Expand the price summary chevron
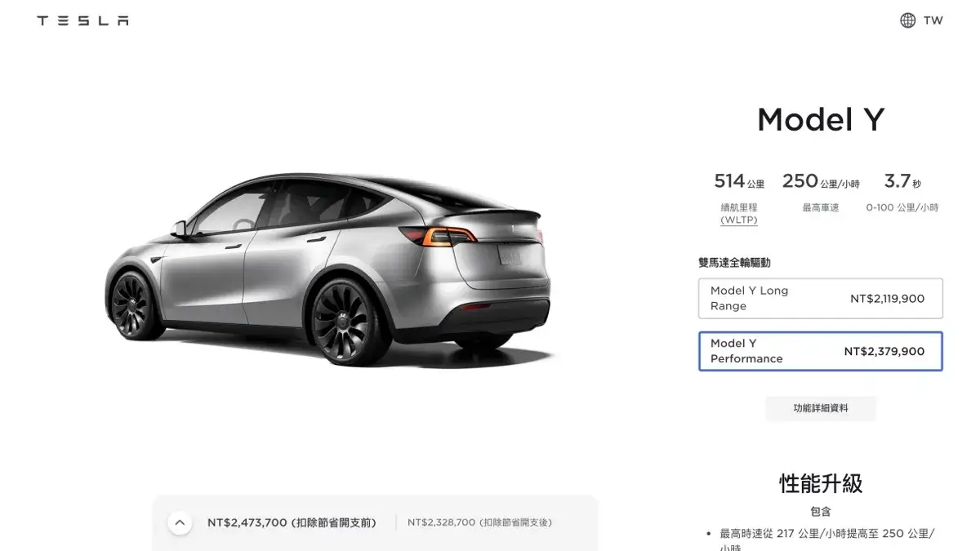This screenshot has width=980, height=551. point(180,522)
